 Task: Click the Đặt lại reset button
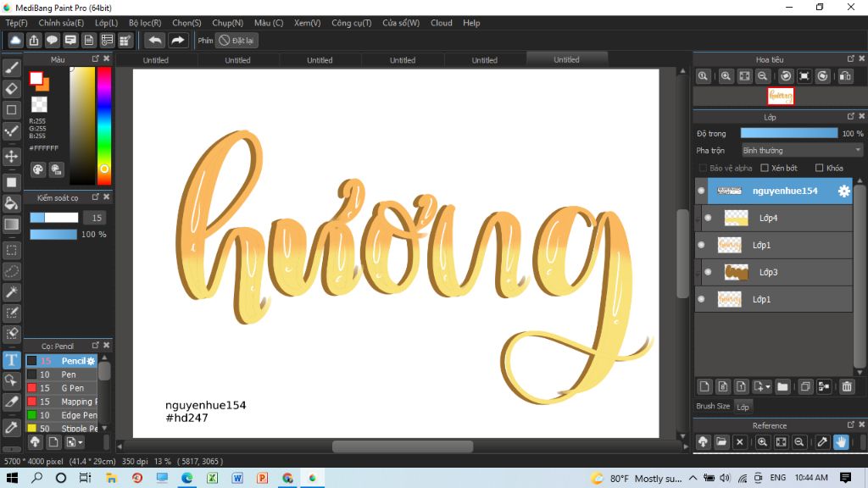(237, 40)
